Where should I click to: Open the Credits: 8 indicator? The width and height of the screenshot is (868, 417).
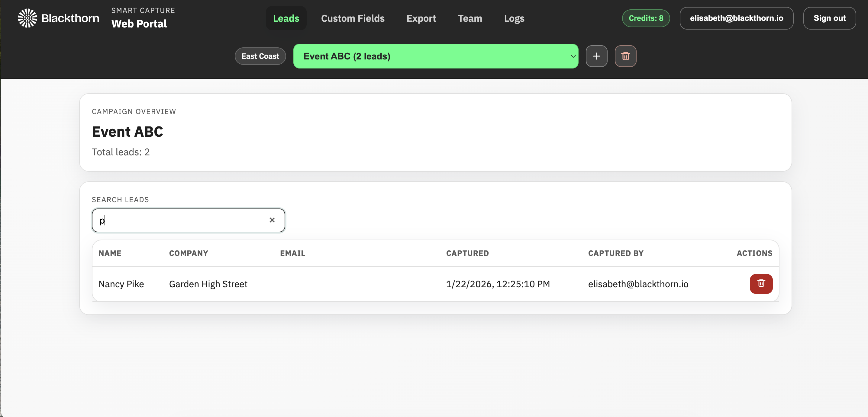point(646,18)
